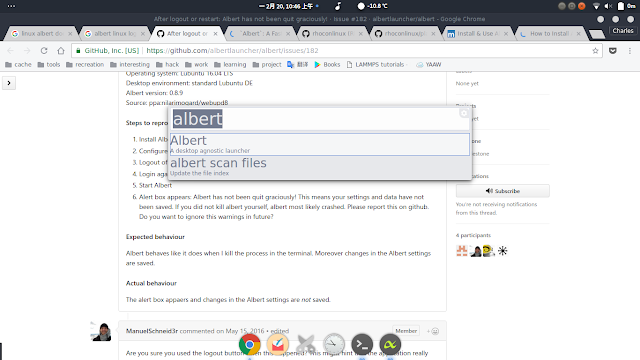The height and width of the screenshot is (360, 640).
Task: Open the project bookmarks folder
Action: pos(267,64)
